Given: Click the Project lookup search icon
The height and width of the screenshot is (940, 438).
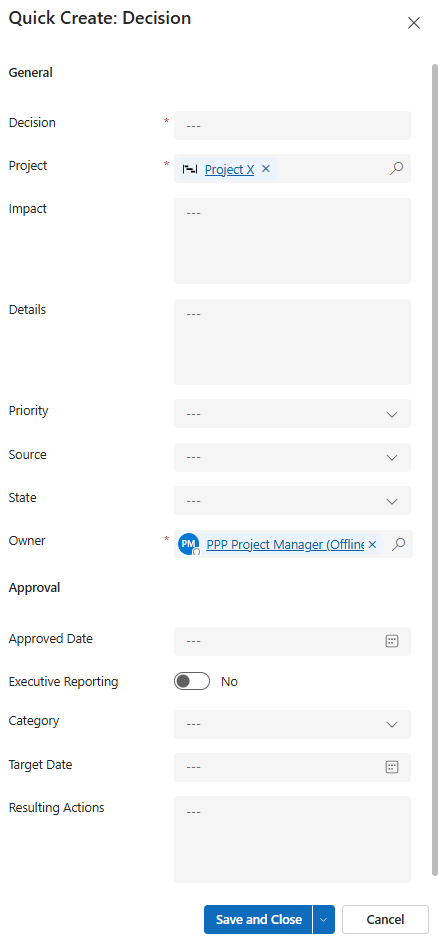Looking at the screenshot, I should (396, 168).
